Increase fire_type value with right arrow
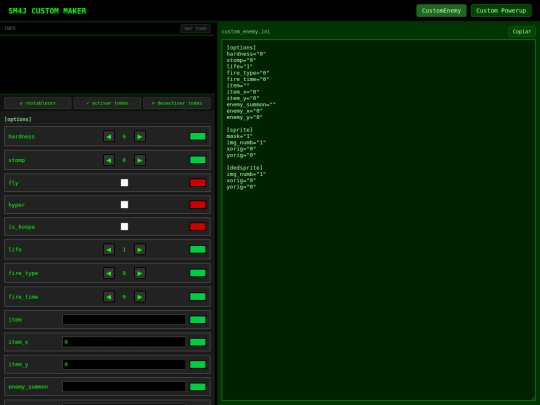The image size is (540, 405). [139, 273]
